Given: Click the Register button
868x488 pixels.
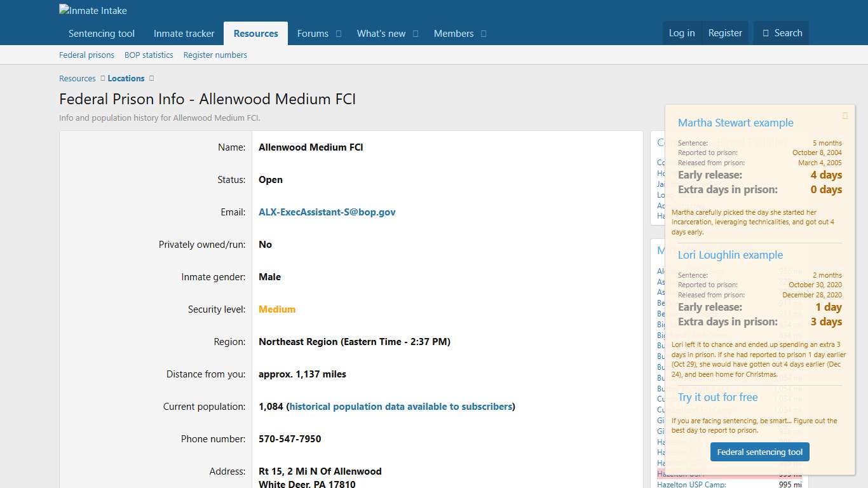Looking at the screenshot, I should click(725, 33).
